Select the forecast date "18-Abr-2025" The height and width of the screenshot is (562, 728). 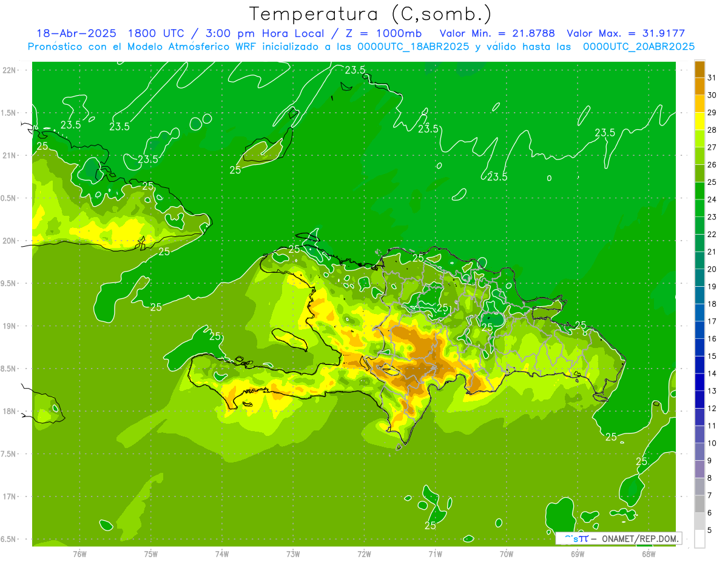pos(76,33)
